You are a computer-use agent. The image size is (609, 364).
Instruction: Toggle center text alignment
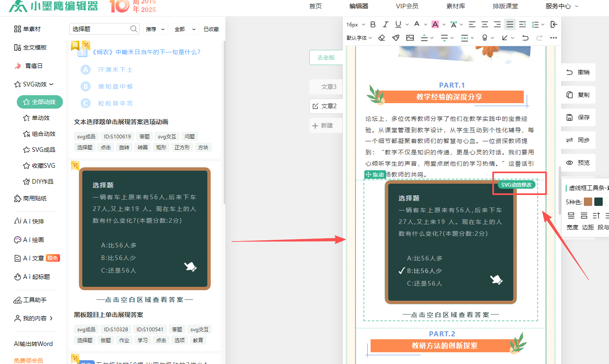click(484, 24)
